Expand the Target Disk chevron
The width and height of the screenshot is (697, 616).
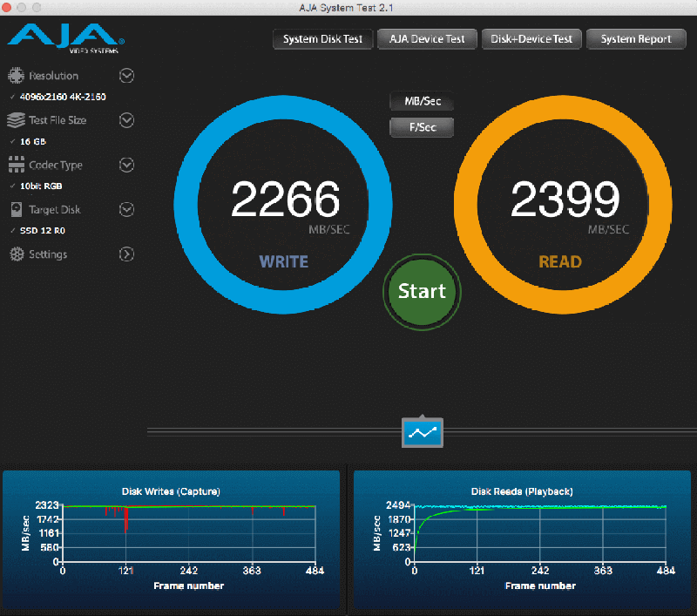[126, 209]
